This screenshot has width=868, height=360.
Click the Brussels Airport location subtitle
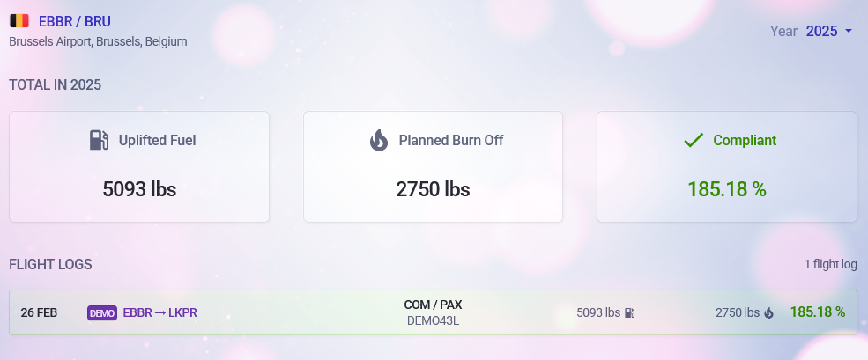point(98,41)
